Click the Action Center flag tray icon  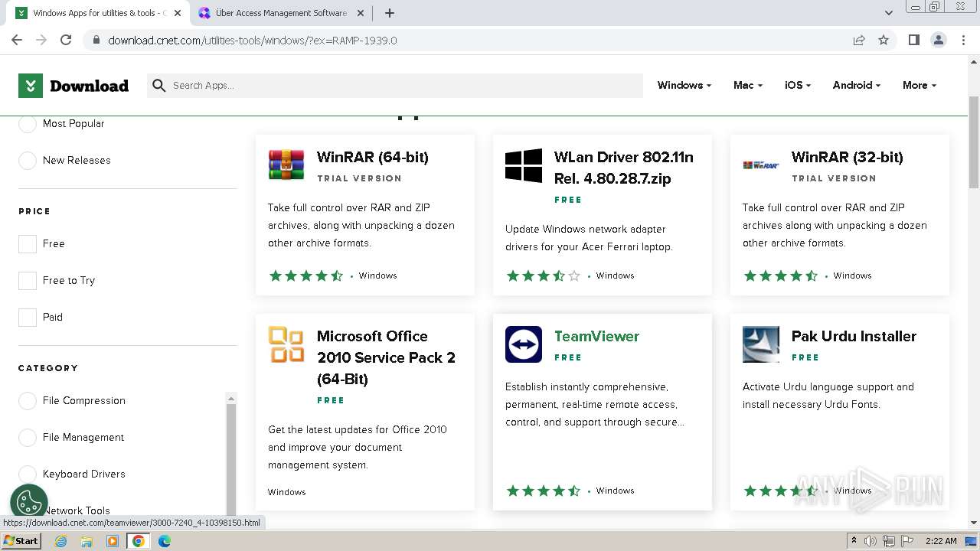pos(906,541)
